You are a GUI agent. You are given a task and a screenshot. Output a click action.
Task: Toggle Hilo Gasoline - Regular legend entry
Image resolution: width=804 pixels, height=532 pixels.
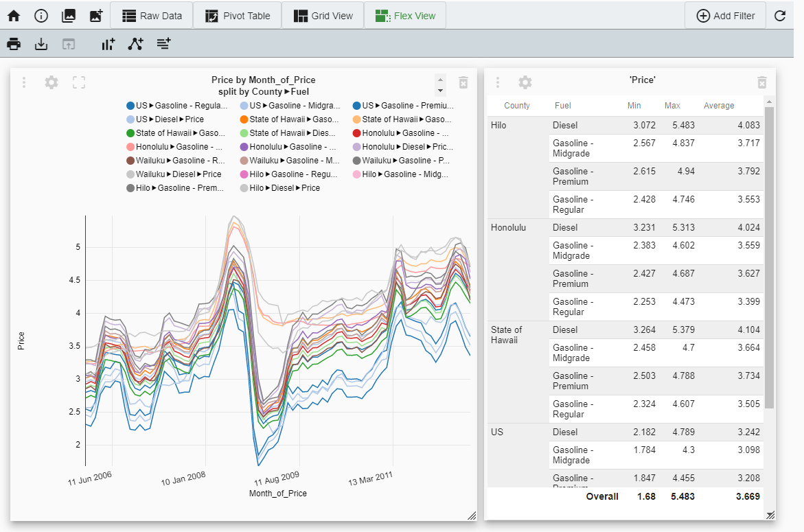click(x=289, y=174)
